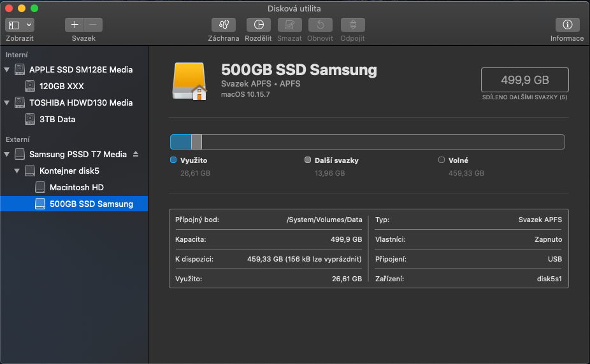The width and height of the screenshot is (590, 364).
Task: Collapse the Kontejner disk5 container
Action: click(x=17, y=171)
